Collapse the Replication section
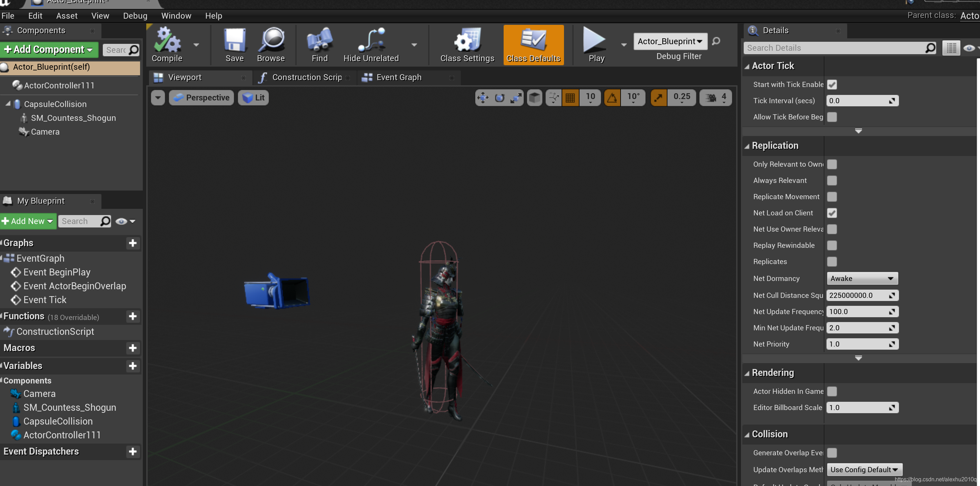The width and height of the screenshot is (980, 486). (747, 146)
